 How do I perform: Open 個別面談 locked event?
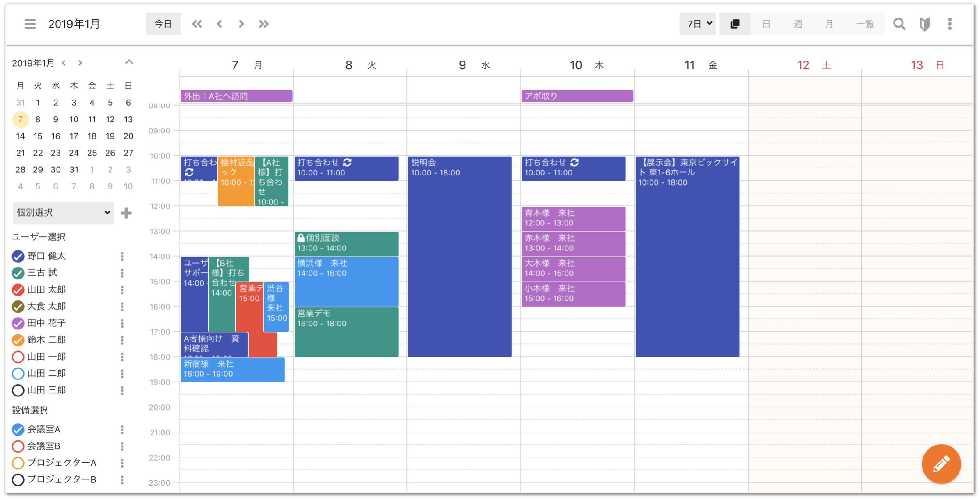(346, 243)
